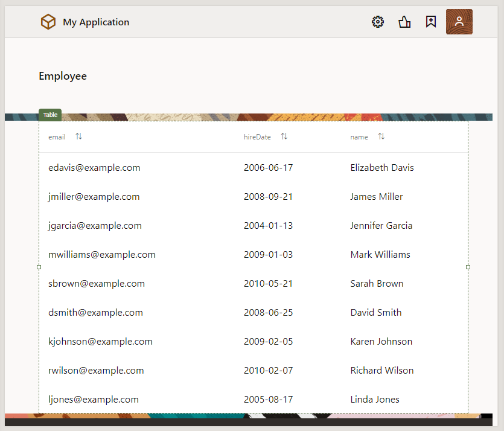The image size is (504, 431).
Task: Click the Employee page heading
Action: pyautogui.click(x=63, y=76)
